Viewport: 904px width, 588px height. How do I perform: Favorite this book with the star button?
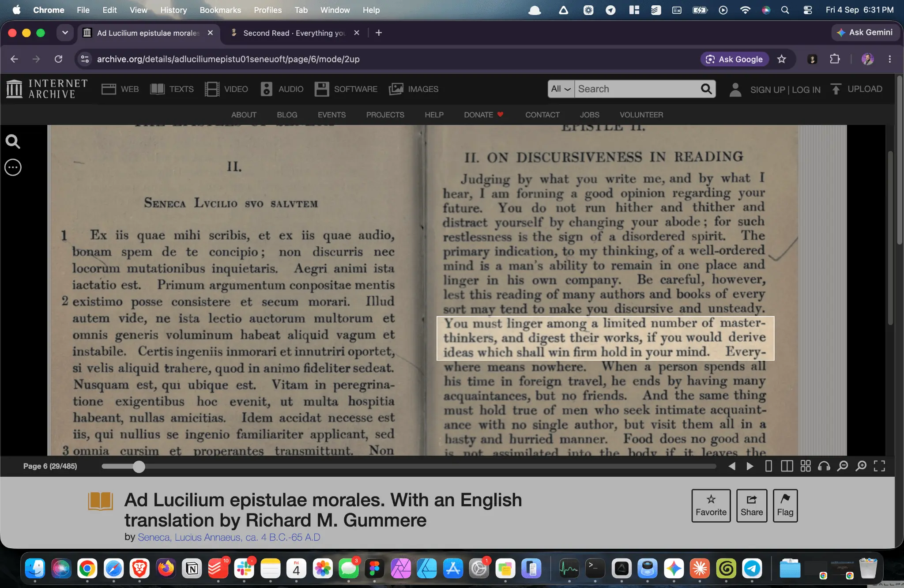point(711,506)
